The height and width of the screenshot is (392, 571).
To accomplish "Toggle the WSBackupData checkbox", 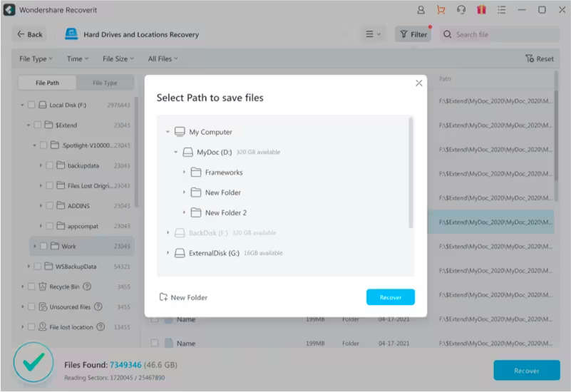I will click(37, 267).
